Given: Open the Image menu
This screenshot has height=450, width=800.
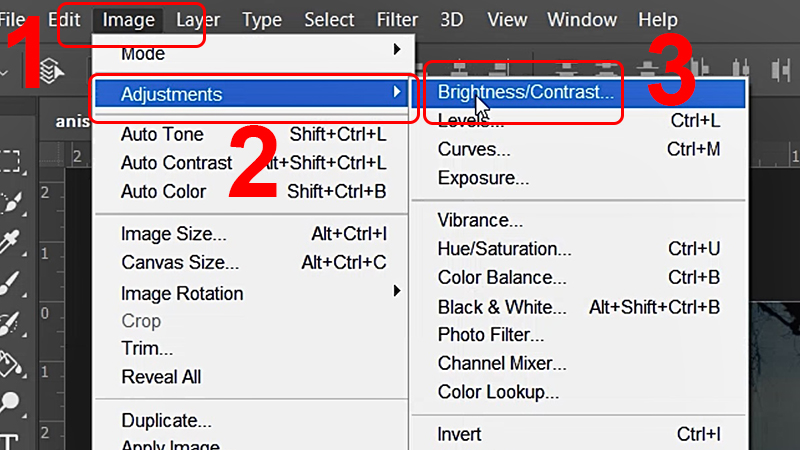Looking at the screenshot, I should [x=128, y=20].
